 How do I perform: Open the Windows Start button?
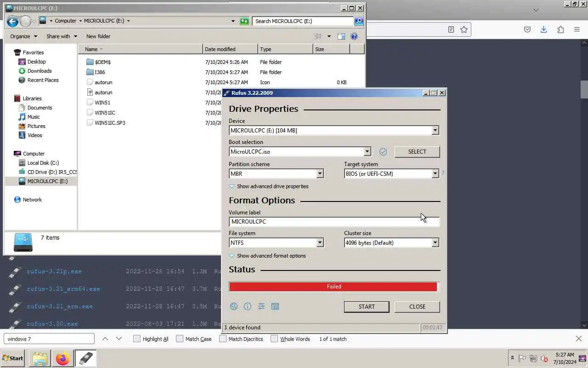[x=13, y=358]
